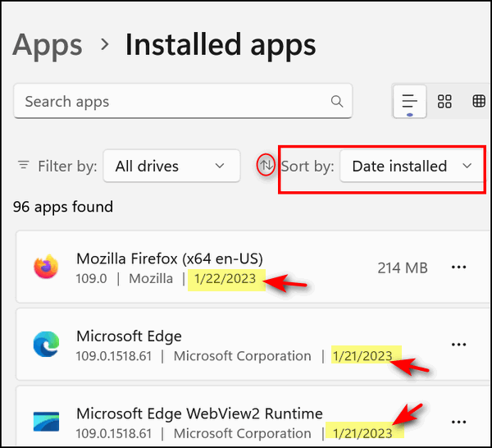Click the Edge WebView2 Runtime icon
This screenshot has width=492, height=448.
47,422
